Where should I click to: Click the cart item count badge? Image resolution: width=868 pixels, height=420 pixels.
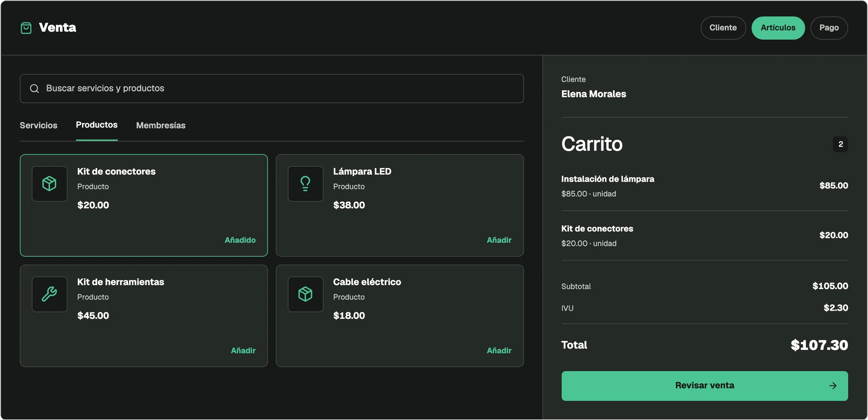pos(840,144)
